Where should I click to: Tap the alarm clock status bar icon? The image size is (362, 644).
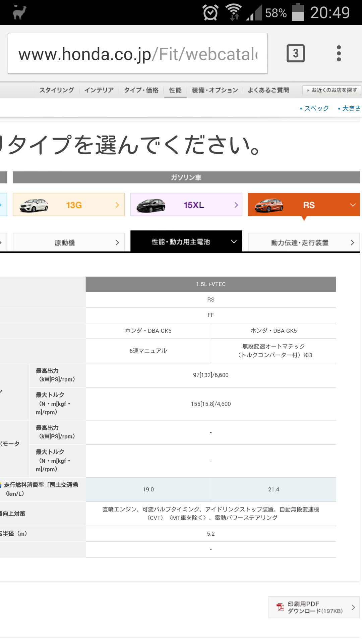210,13
